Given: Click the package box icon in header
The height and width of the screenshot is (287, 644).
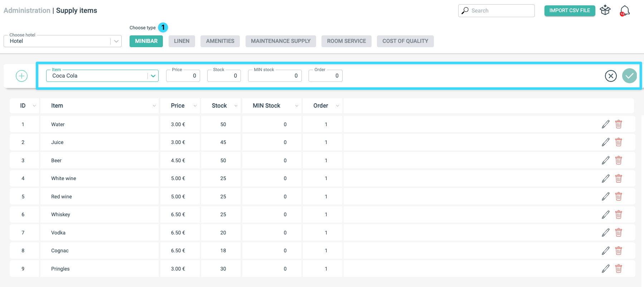Looking at the screenshot, I should pos(605,10).
